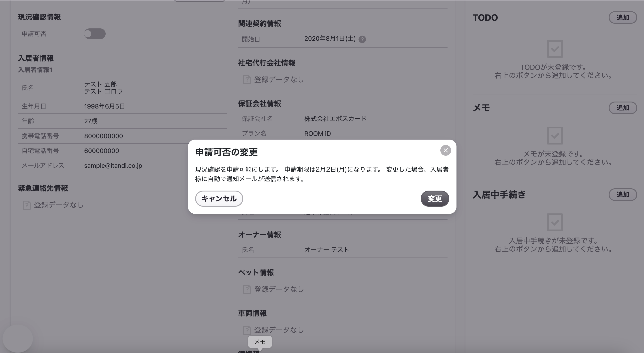The image size is (644, 353).
Task: Add a TODO with 追加 button
Action: coord(623,17)
